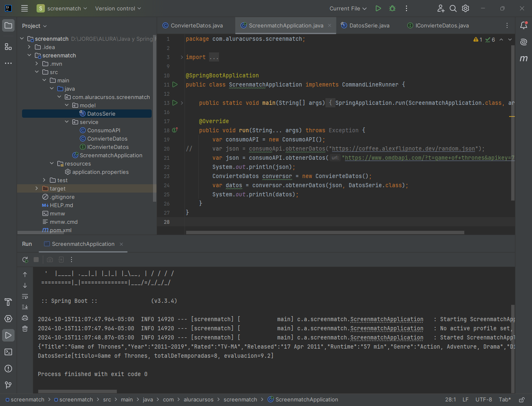This screenshot has width=532, height=406.
Task: Print console output with printer icon
Action: pos(25,318)
